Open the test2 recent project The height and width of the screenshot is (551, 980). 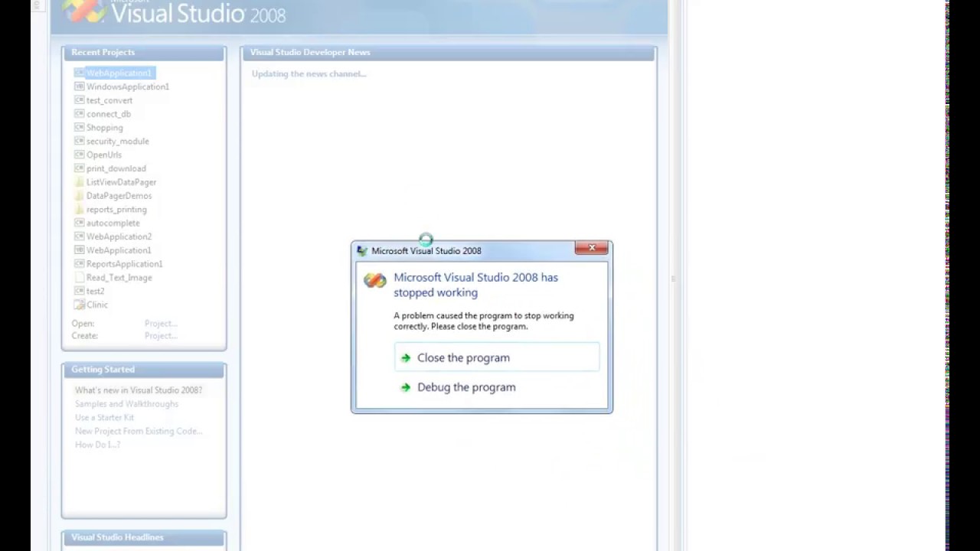click(x=96, y=291)
